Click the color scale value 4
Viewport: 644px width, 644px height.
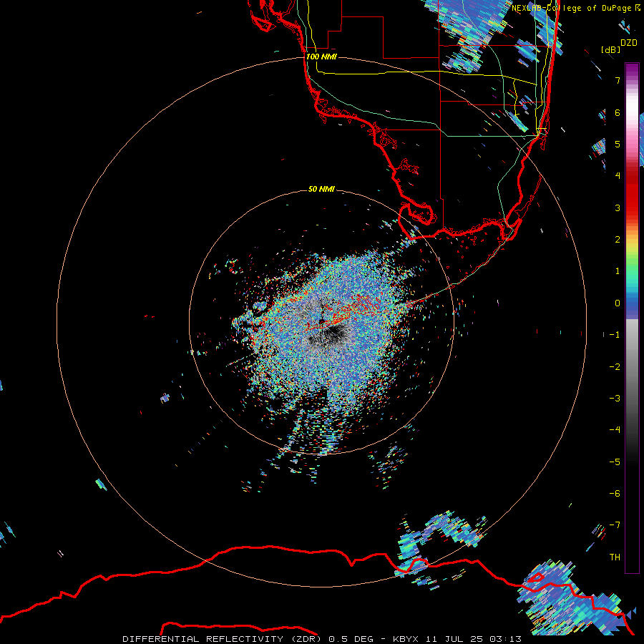pyautogui.click(x=618, y=176)
